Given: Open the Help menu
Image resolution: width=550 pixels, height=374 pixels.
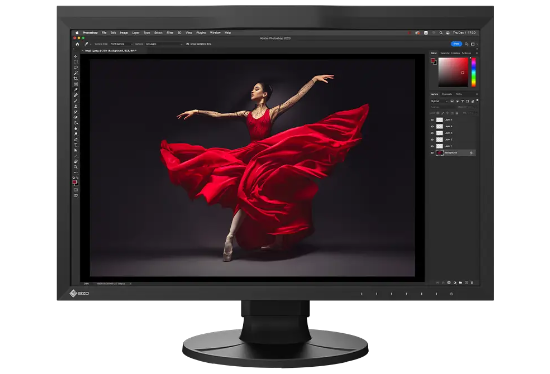Looking at the screenshot, I should click(x=227, y=33).
